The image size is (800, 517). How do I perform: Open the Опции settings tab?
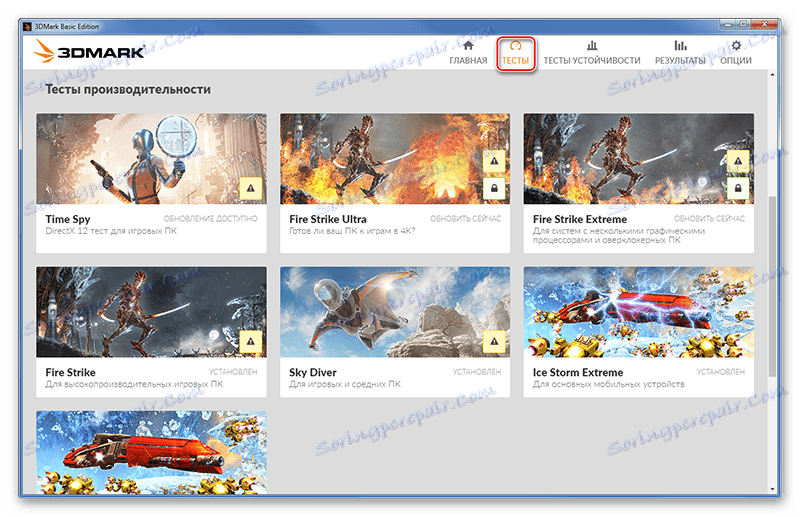click(x=736, y=53)
